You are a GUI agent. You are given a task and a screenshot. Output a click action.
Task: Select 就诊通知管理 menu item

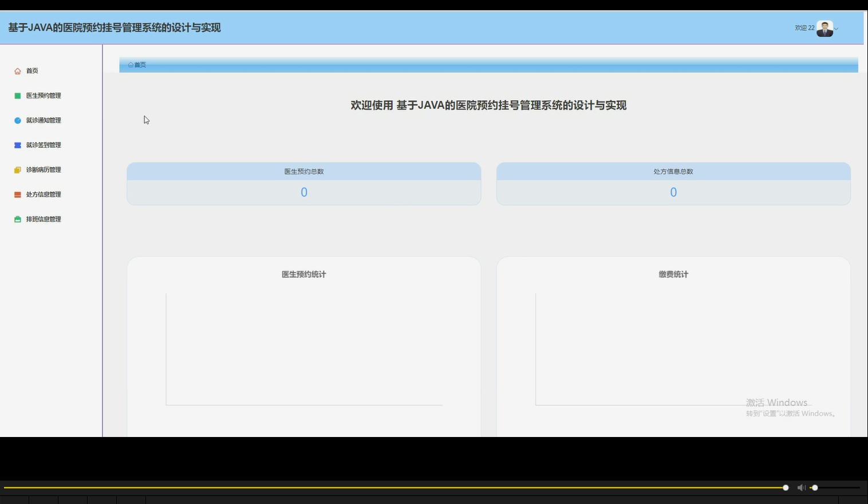(x=44, y=120)
